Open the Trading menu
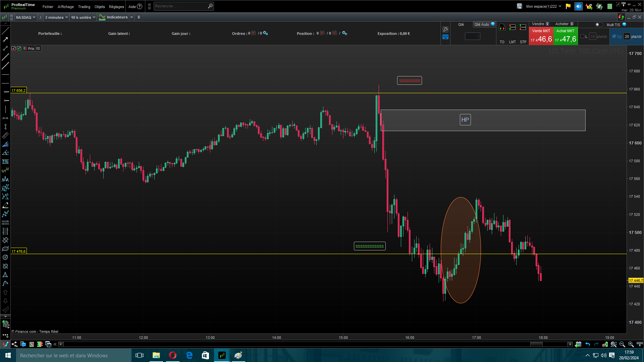 (84, 7)
